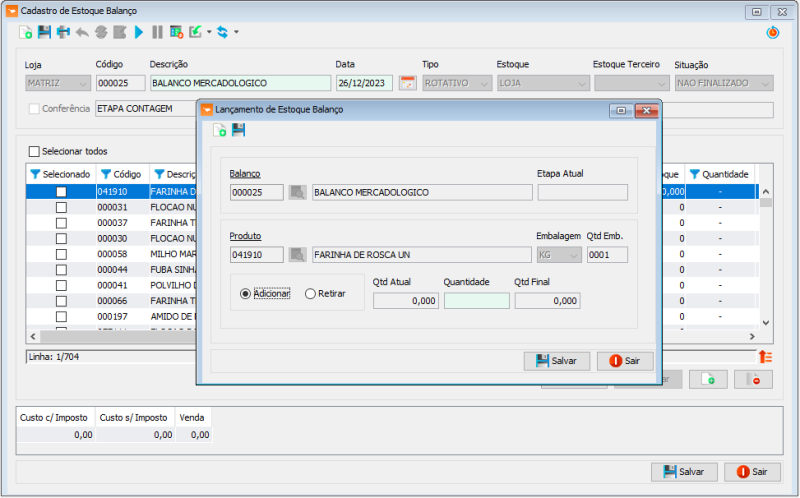Check the checkbox for row 000197

tap(61, 316)
